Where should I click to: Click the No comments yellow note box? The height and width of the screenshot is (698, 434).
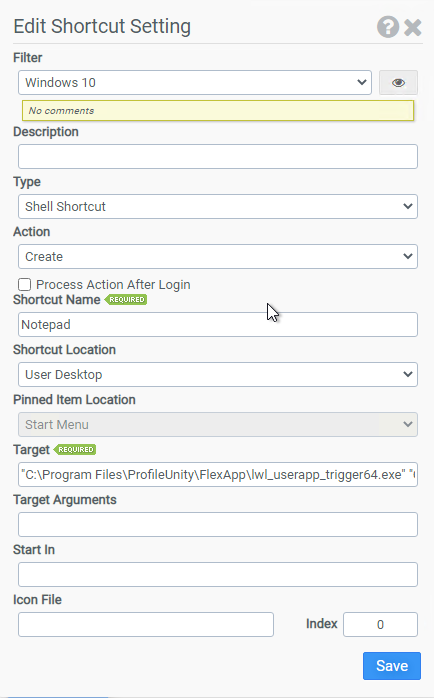coord(218,110)
